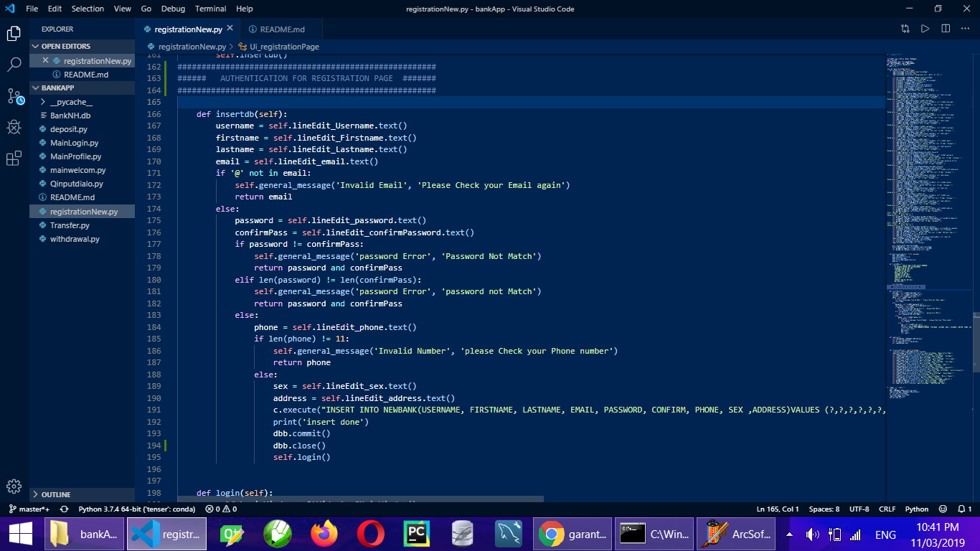Change the UTF-8 file encoding
The image size is (980, 551).
click(859, 509)
